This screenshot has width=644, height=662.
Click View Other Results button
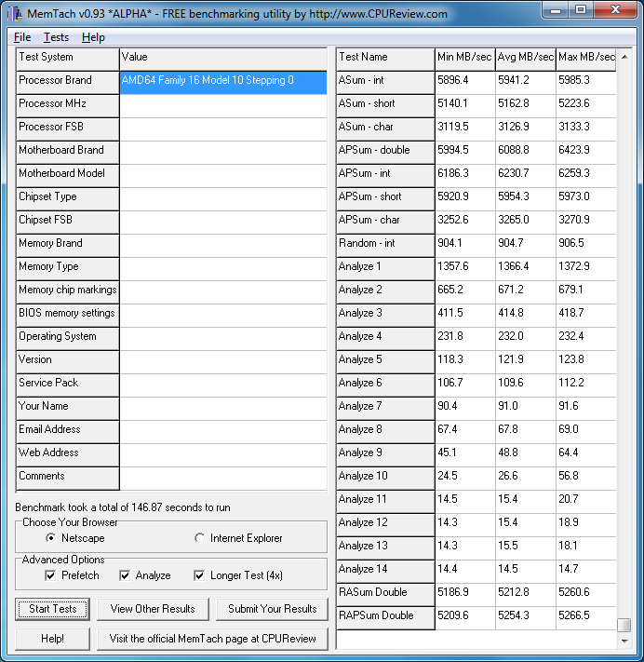click(153, 609)
